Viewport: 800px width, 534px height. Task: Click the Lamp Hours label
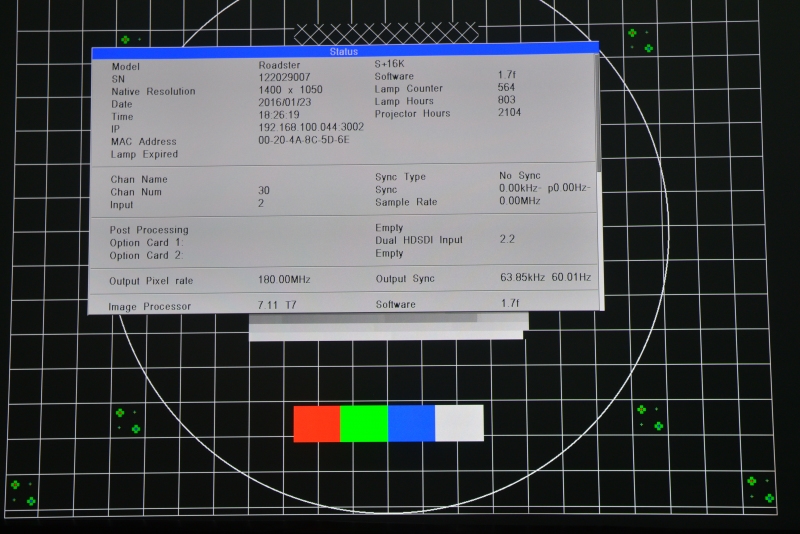[x=404, y=101]
